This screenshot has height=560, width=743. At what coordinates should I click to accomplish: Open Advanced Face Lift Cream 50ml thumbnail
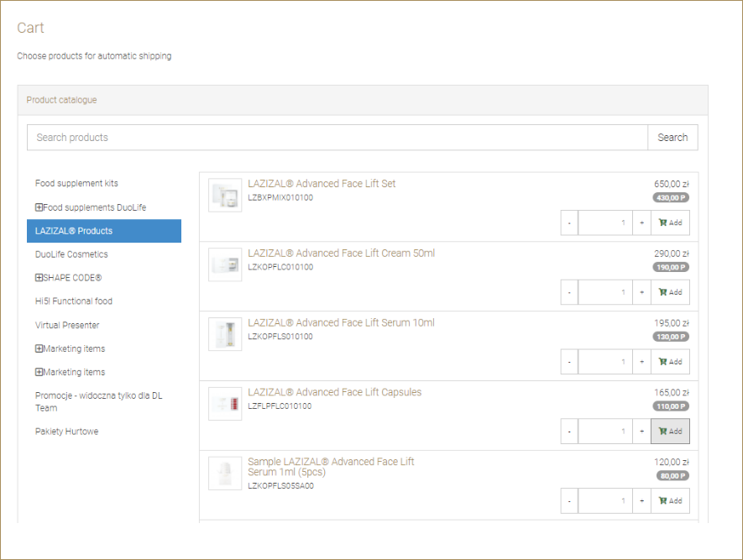pyautogui.click(x=225, y=264)
